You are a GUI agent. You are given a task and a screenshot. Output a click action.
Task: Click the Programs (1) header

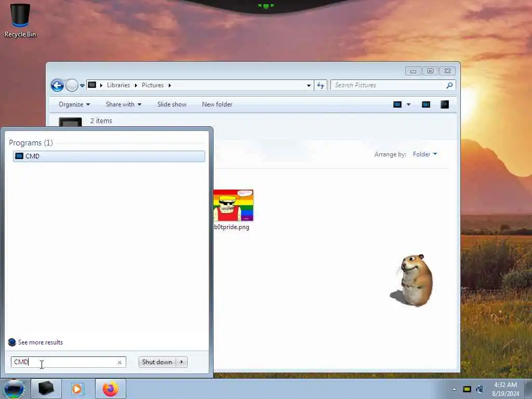pyautogui.click(x=31, y=142)
